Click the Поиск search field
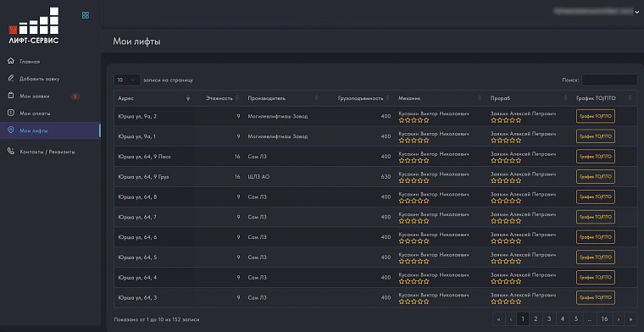 click(x=609, y=80)
